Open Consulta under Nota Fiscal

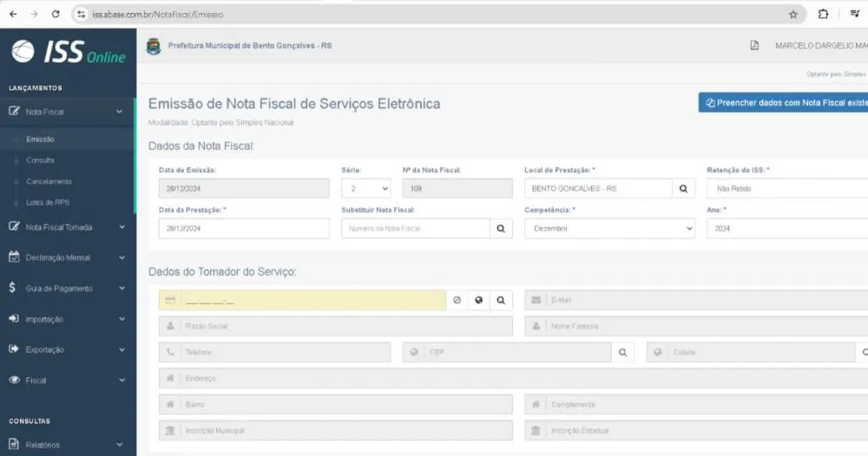pos(40,161)
